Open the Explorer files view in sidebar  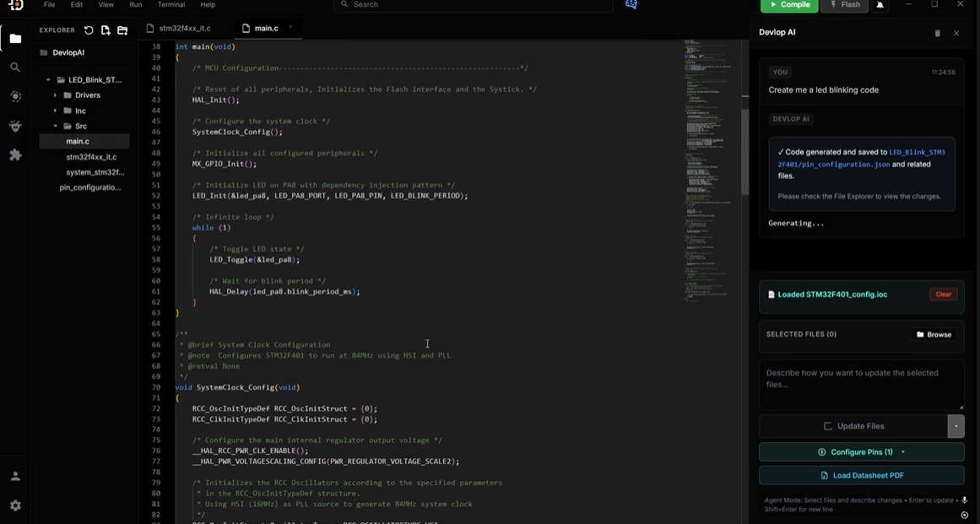click(x=15, y=39)
